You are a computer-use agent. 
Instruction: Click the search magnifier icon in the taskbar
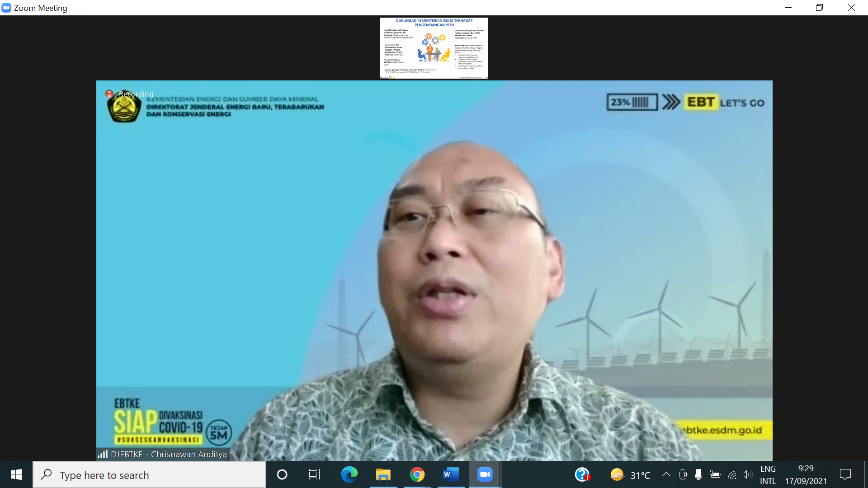[46, 474]
